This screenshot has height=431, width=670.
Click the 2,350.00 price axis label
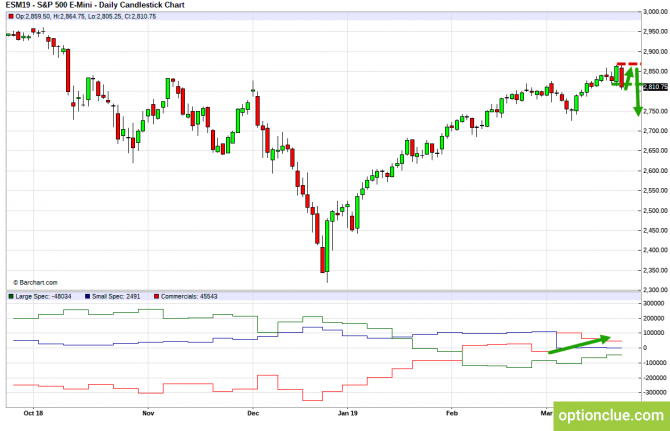(655, 270)
